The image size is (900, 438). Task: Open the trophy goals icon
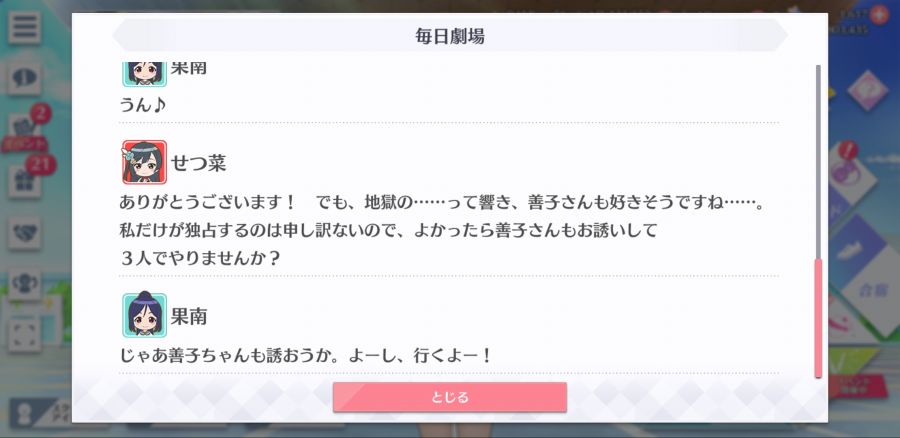click(24, 282)
